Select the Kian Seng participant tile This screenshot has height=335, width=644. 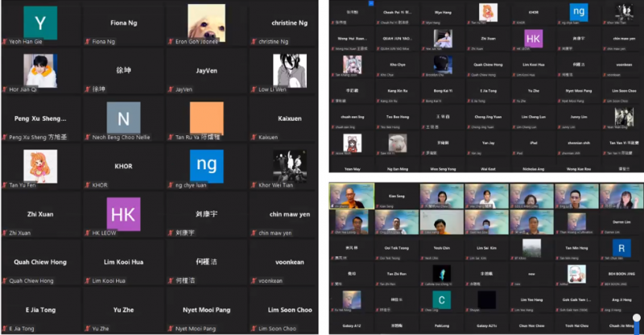click(397, 196)
